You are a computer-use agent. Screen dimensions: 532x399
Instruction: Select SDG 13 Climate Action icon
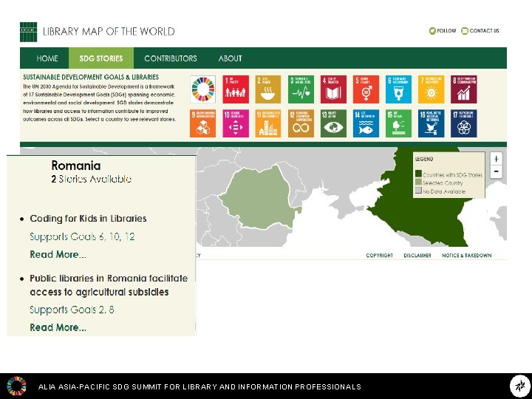point(333,123)
